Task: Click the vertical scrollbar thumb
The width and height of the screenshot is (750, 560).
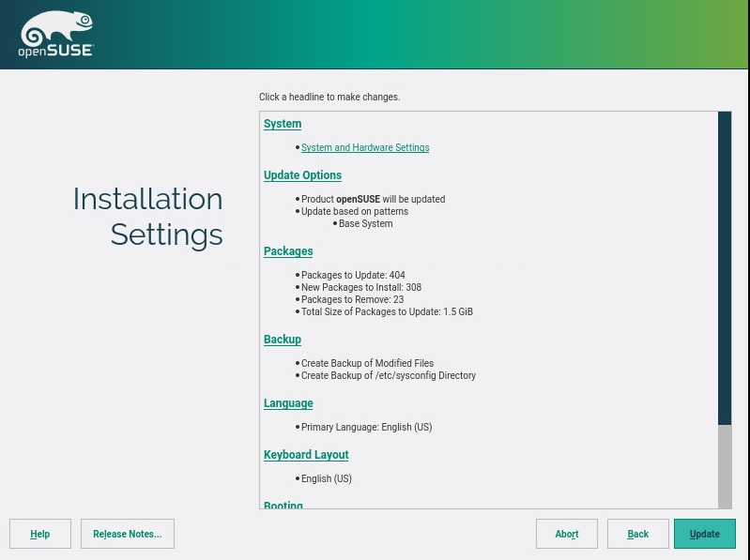Action: click(725, 268)
